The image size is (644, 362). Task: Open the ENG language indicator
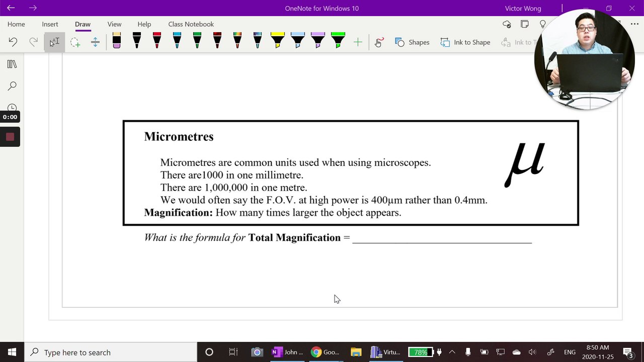570,352
